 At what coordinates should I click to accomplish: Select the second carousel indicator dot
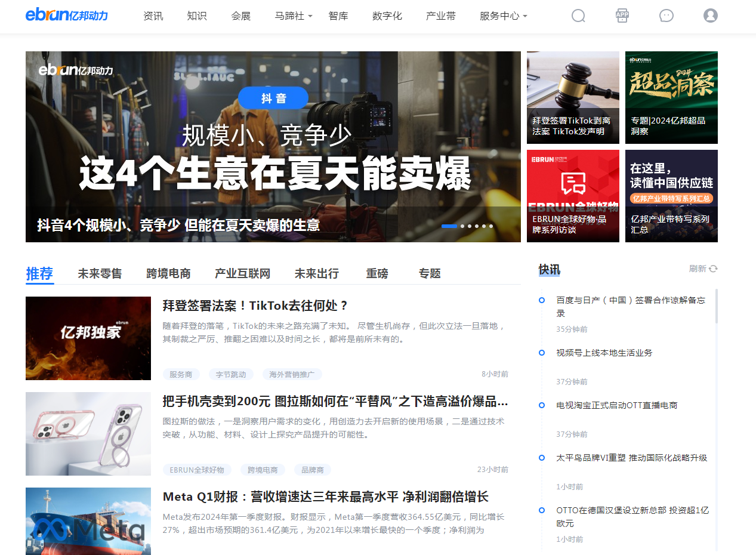click(x=462, y=226)
